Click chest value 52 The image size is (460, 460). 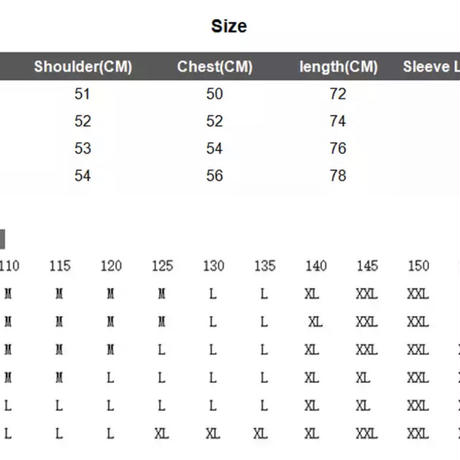tap(214, 121)
